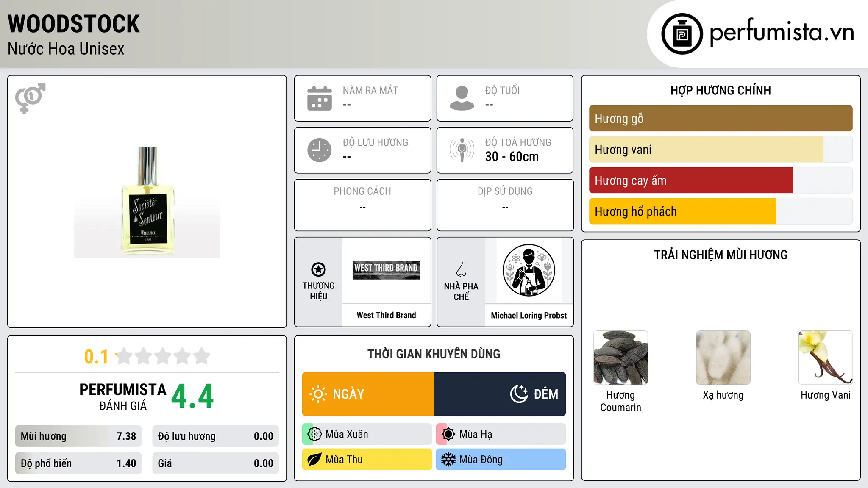
Task: Open the Michael Loring Probst name link
Action: click(529, 316)
